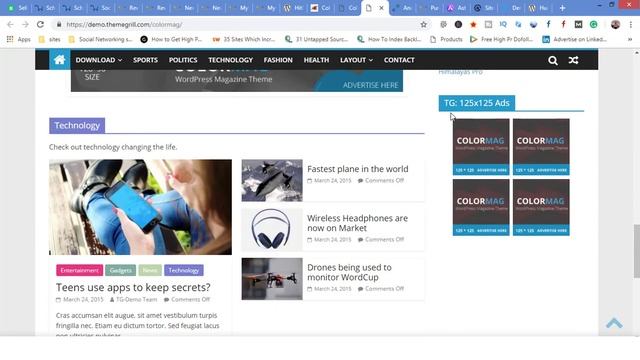640x360 pixels.
Task: Click the home icon in site navigation
Action: [60, 60]
